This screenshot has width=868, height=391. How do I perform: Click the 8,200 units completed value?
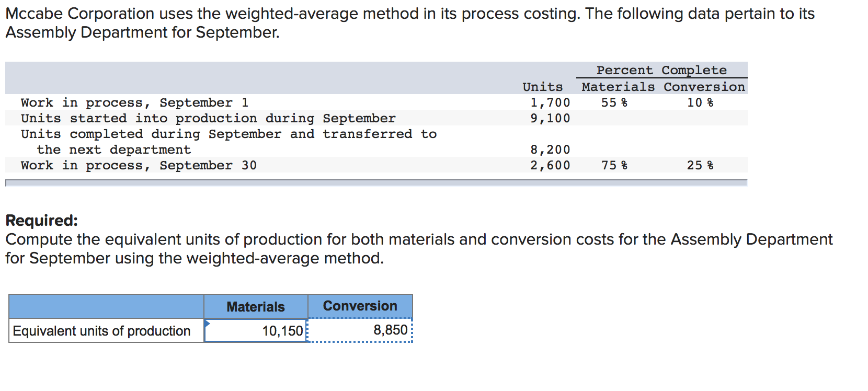[x=550, y=149]
